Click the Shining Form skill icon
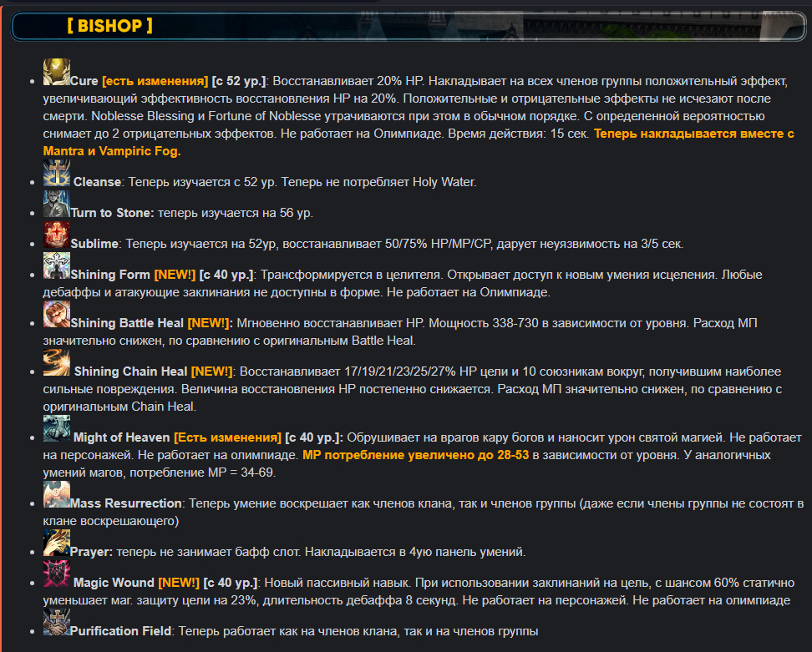Viewport: 812px width, 652px height. point(56,266)
